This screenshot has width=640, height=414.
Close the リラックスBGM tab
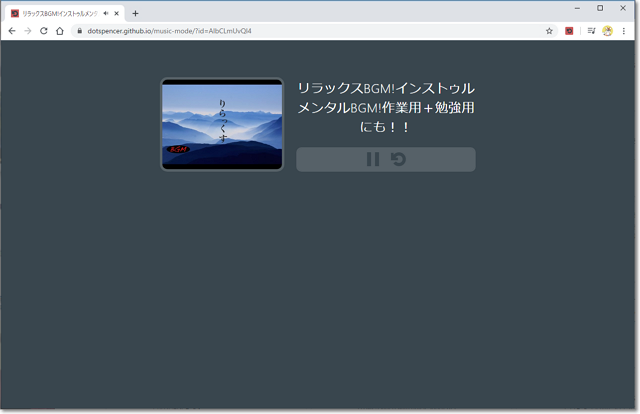[117, 13]
